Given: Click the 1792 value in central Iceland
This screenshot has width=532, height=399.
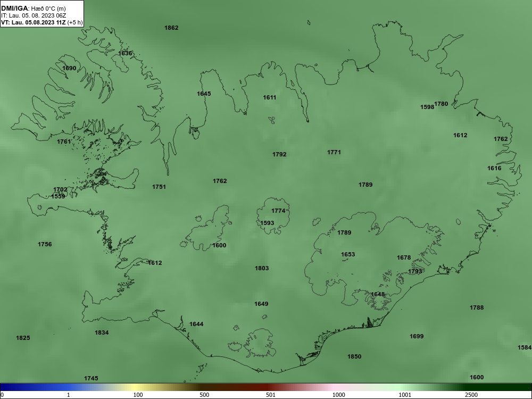Looking at the screenshot, I should click(x=279, y=154).
